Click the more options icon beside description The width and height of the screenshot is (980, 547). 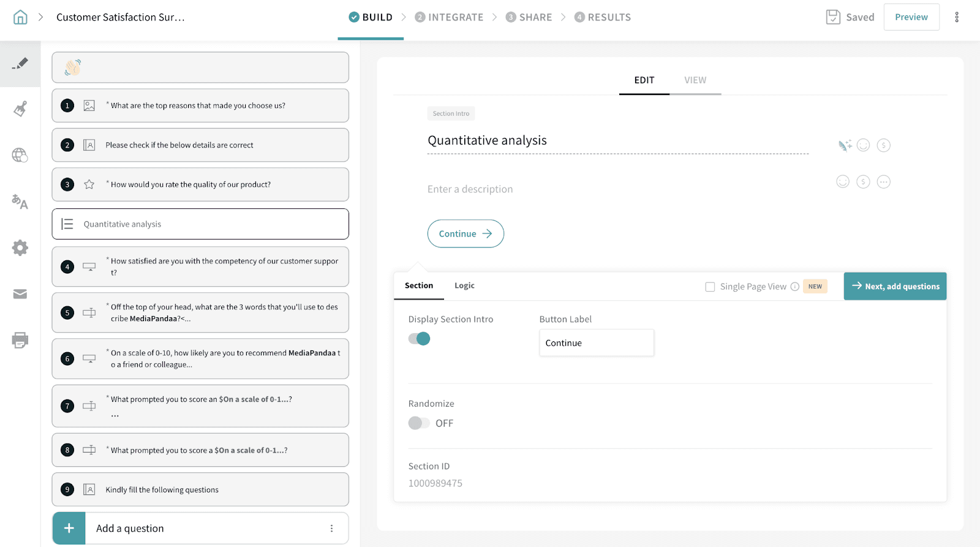coord(883,182)
